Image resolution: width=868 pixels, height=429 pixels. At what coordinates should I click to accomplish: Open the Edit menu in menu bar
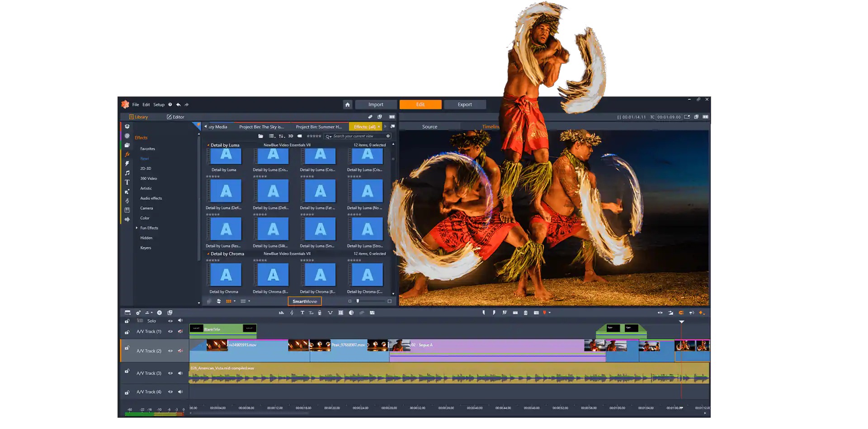[x=146, y=105]
